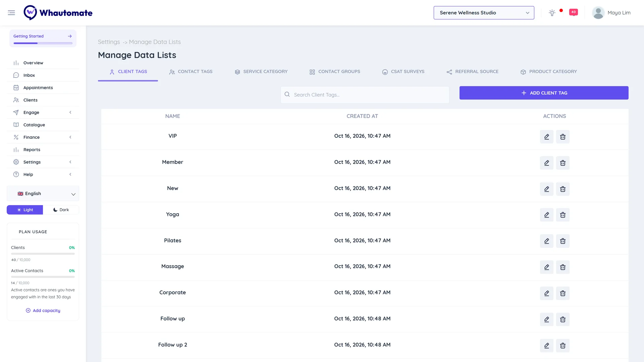The image size is (644, 362).
Task: Open the Serene Wellness Studio dropdown
Action: coord(484,13)
